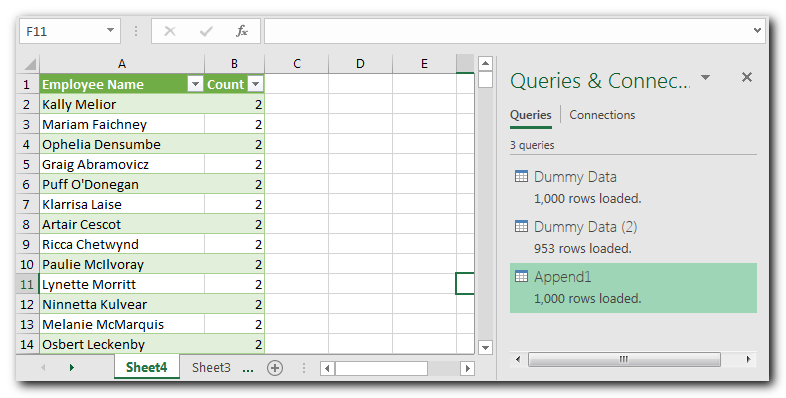
Task: Expand the formula bar chevron
Action: click(757, 31)
